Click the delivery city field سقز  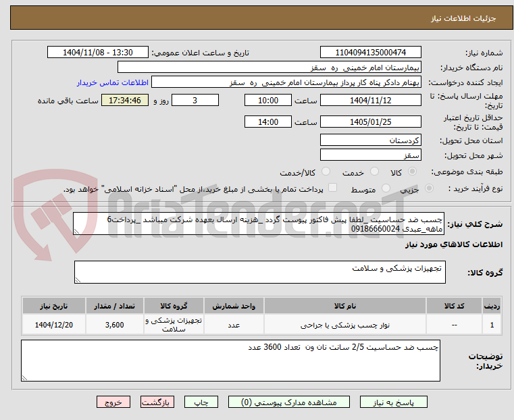(x=370, y=155)
